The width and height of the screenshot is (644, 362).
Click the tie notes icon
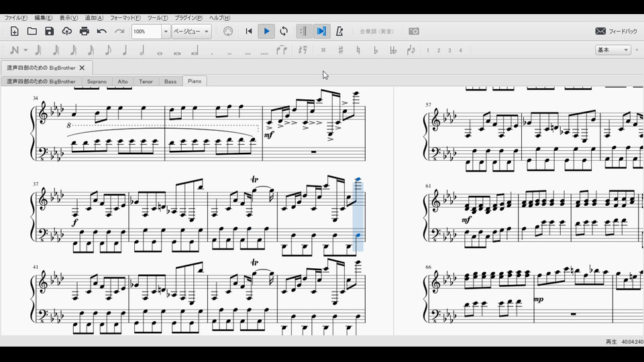click(x=281, y=50)
